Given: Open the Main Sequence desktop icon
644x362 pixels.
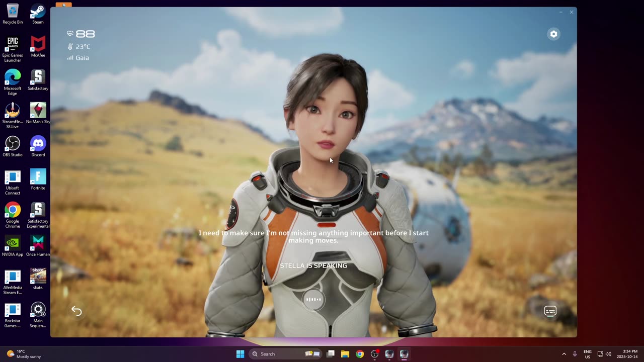Looking at the screenshot, I should 38,315.
